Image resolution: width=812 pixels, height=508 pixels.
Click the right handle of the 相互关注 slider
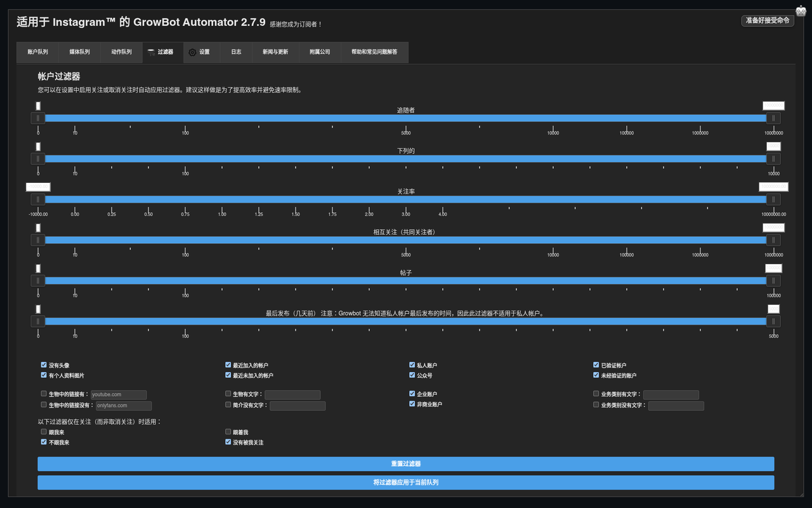[773, 240]
